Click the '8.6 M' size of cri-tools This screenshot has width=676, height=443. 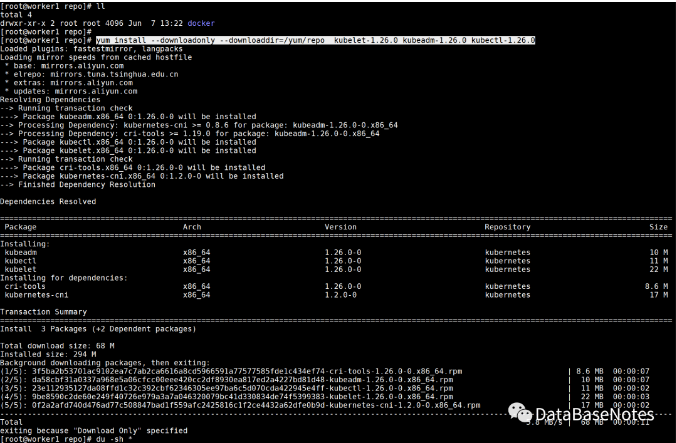pyautogui.click(x=656, y=287)
